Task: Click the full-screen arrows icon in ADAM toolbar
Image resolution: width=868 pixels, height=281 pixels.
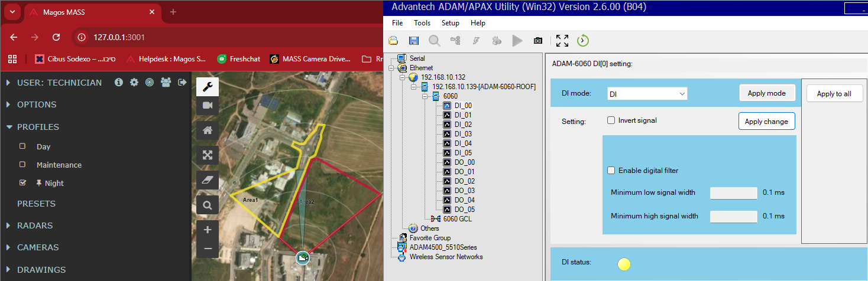Action: click(x=562, y=41)
